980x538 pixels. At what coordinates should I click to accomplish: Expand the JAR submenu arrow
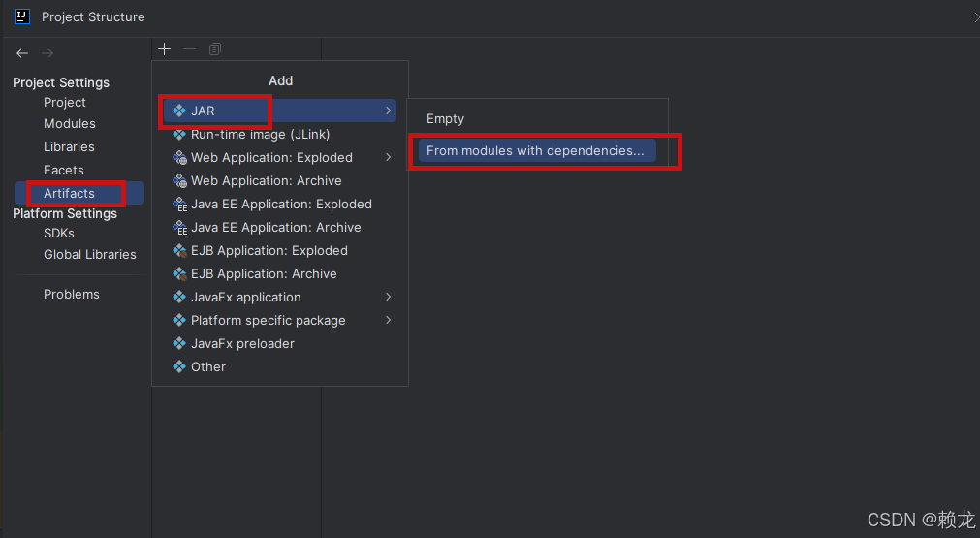click(x=388, y=111)
